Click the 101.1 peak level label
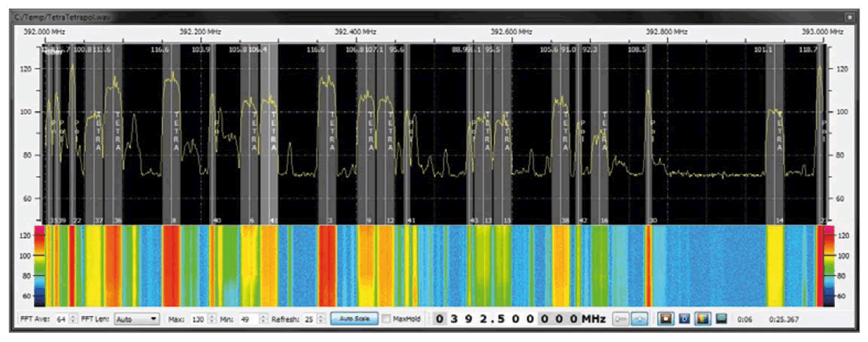 (763, 50)
